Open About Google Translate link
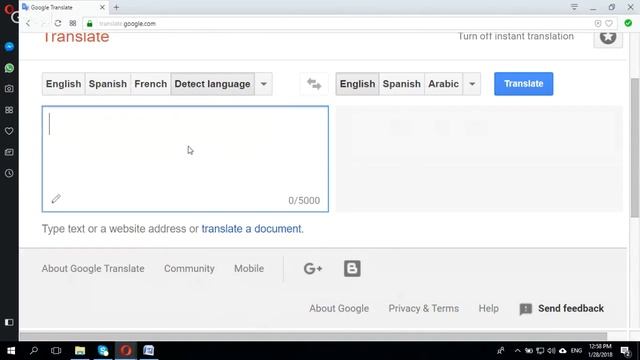This screenshot has width=640, height=360. pos(93,269)
